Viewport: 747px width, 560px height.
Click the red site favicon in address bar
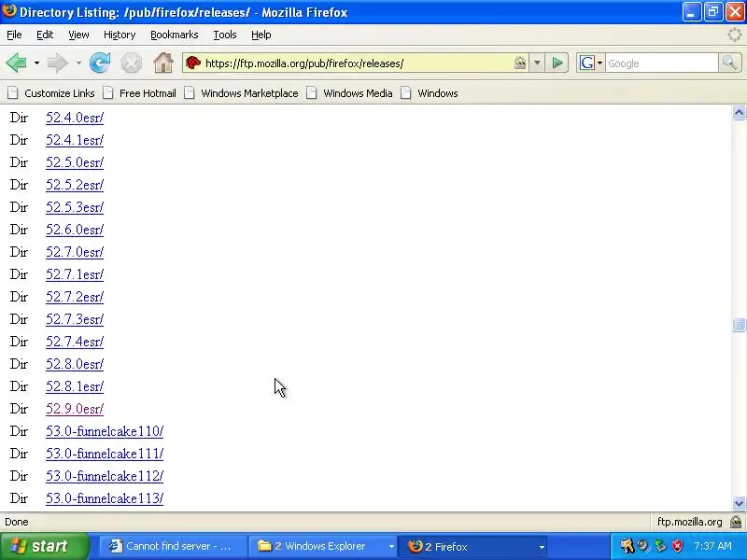tap(193, 63)
